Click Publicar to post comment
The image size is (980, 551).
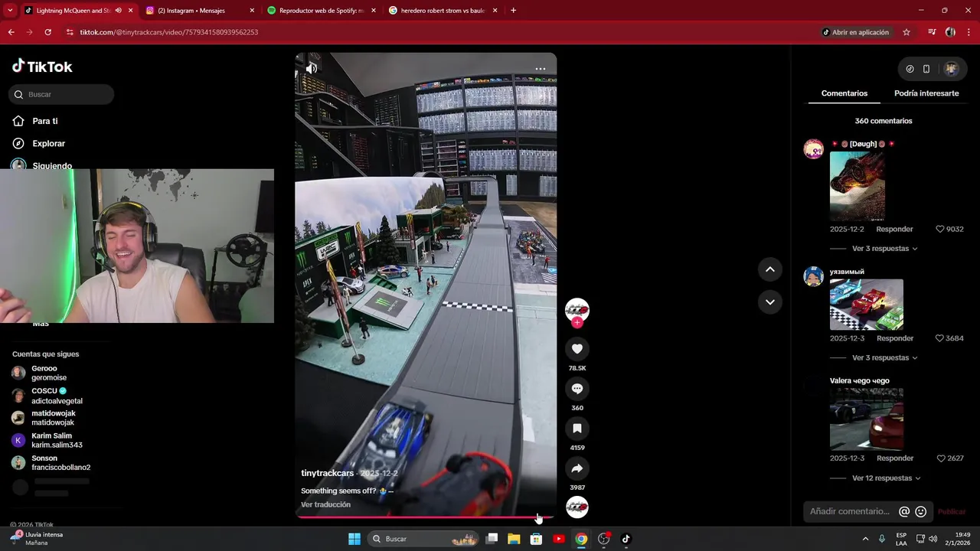coord(952,511)
